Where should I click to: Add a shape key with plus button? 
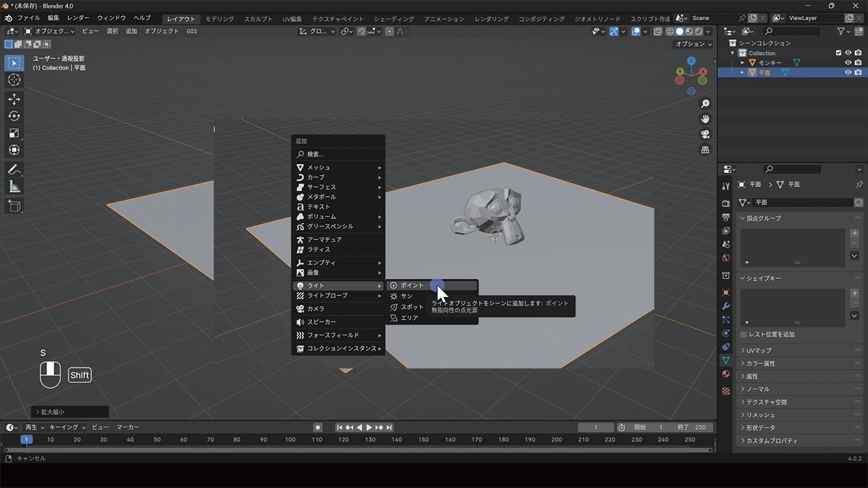pos(855,294)
